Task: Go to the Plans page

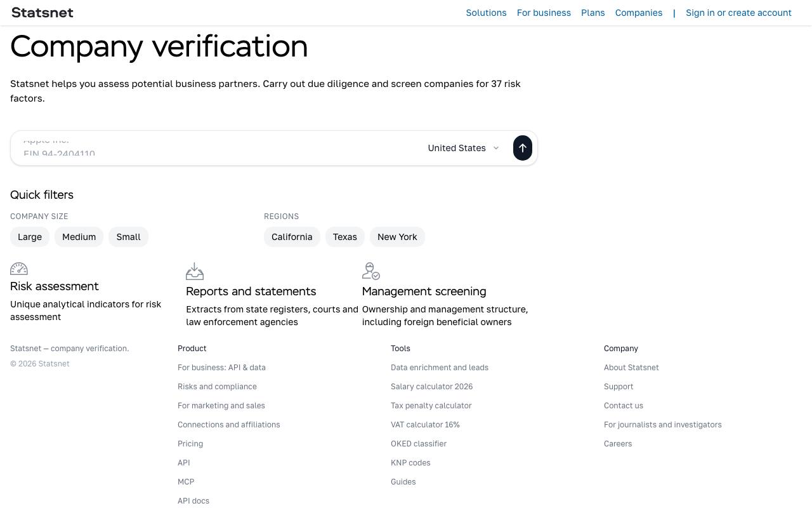Action: [593, 13]
